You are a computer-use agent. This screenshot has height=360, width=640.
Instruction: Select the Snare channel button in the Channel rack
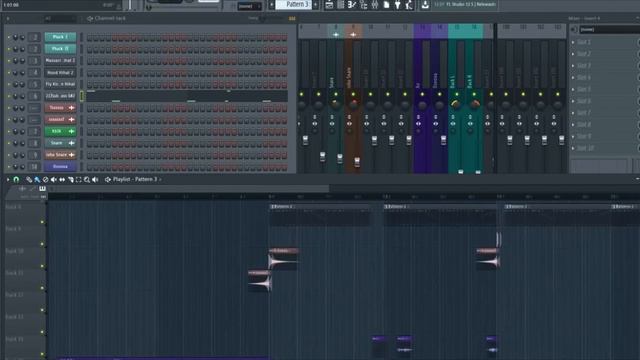(x=60, y=143)
